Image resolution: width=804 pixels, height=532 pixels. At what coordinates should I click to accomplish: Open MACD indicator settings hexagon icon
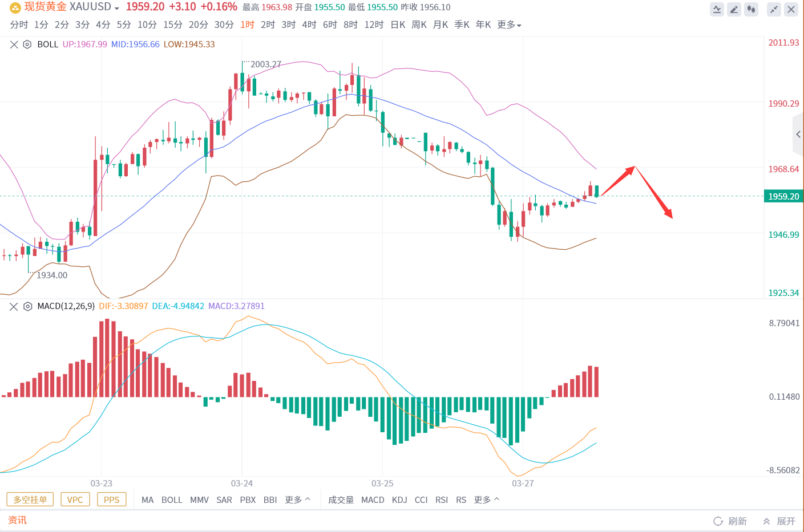(x=27, y=306)
